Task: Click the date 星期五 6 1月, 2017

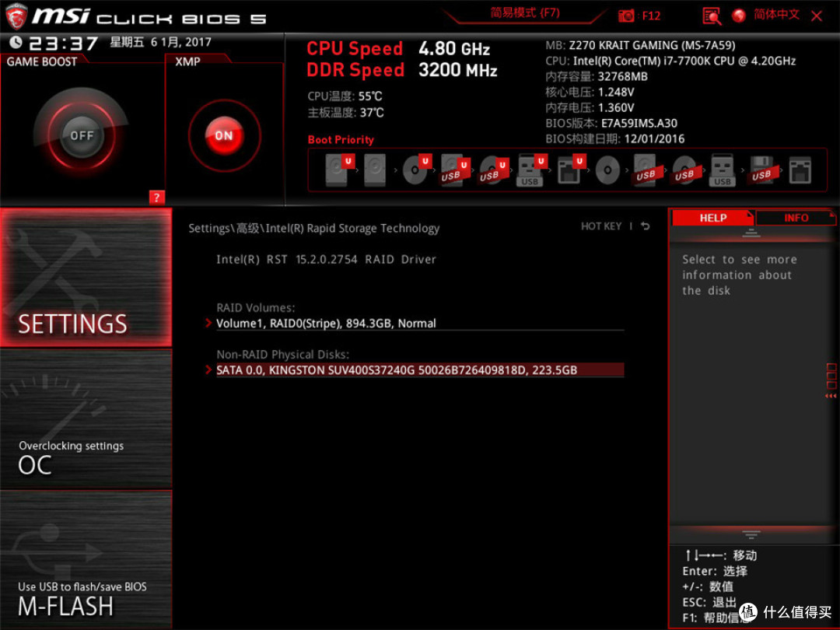Action: pyautogui.click(x=161, y=42)
